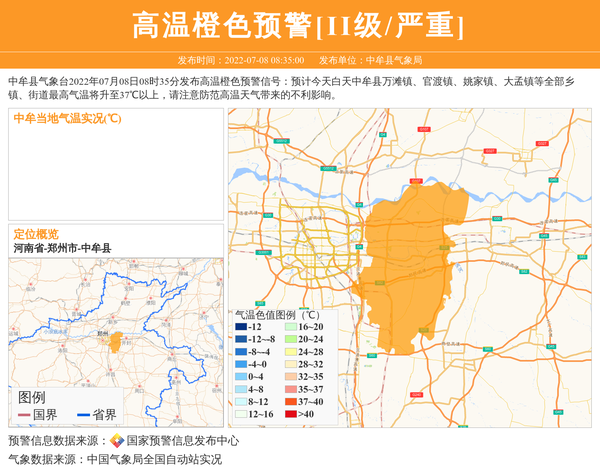Click the National Warning Center logo icon
Viewport: 600px width, 471px height.
tap(117, 441)
